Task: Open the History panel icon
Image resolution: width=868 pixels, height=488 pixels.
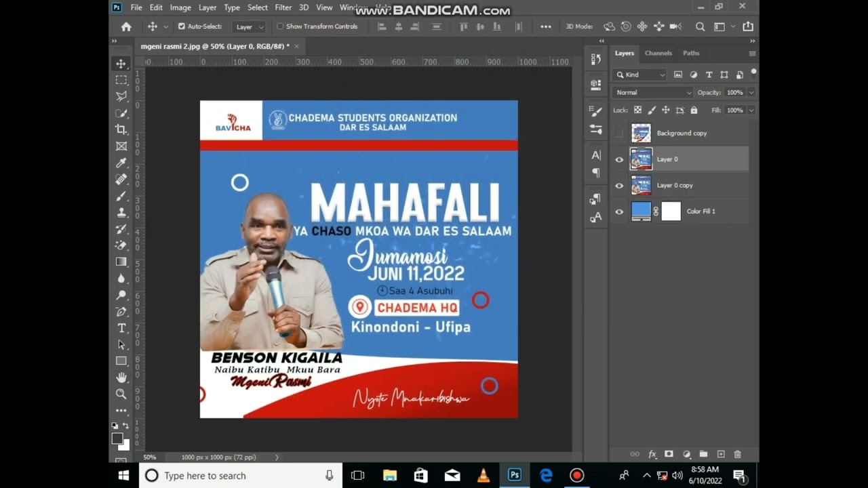Action: click(596, 59)
